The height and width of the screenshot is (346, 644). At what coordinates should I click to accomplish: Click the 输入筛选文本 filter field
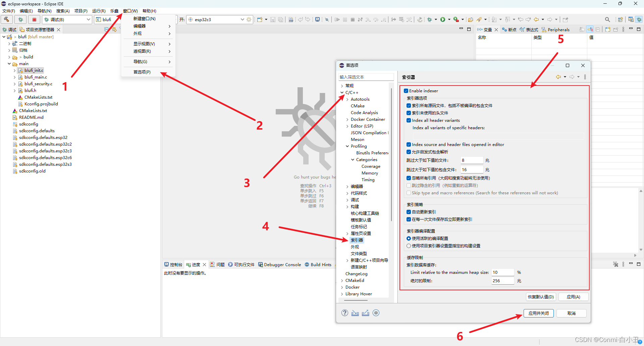(x=366, y=77)
